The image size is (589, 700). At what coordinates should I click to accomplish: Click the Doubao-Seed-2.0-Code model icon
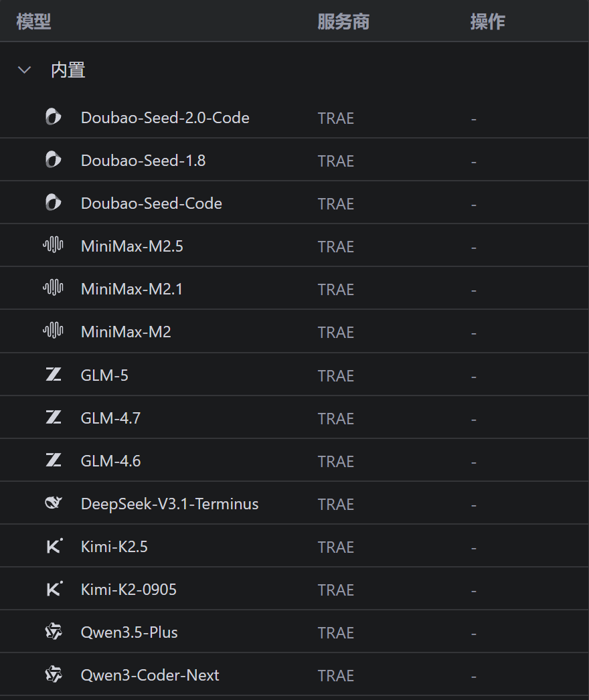click(x=53, y=117)
